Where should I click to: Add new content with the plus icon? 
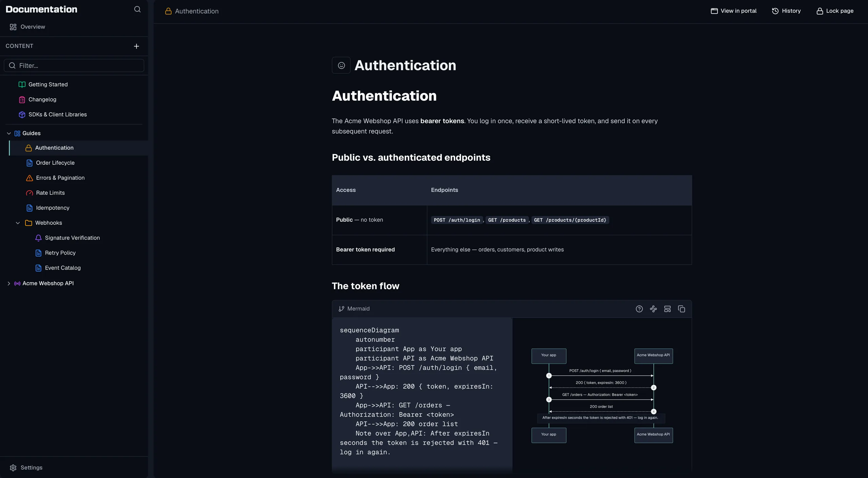click(136, 46)
